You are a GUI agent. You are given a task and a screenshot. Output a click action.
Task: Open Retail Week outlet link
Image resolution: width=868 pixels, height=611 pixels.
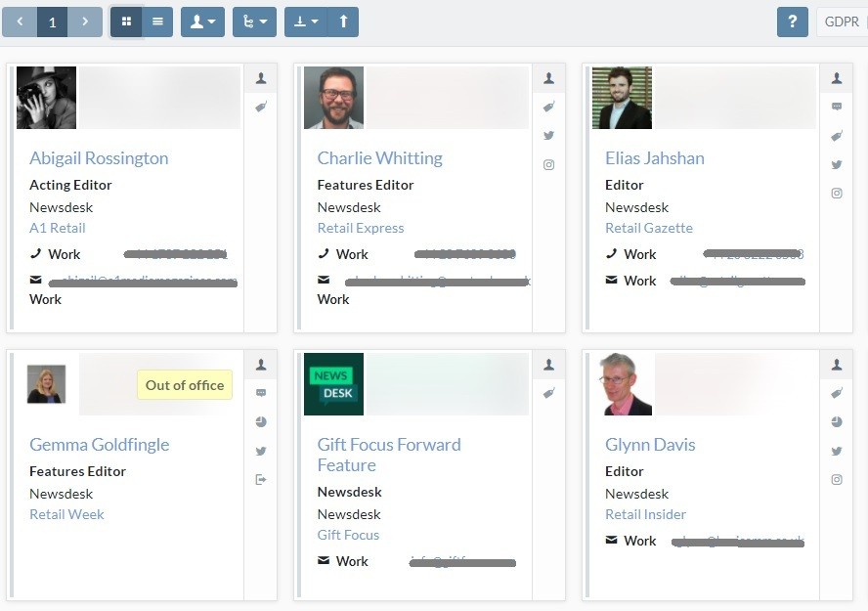(x=67, y=514)
